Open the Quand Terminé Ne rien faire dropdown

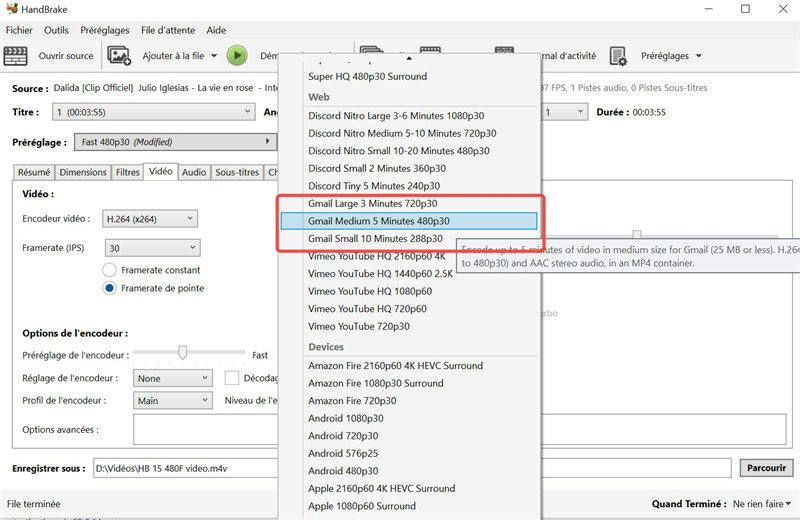[x=762, y=504]
